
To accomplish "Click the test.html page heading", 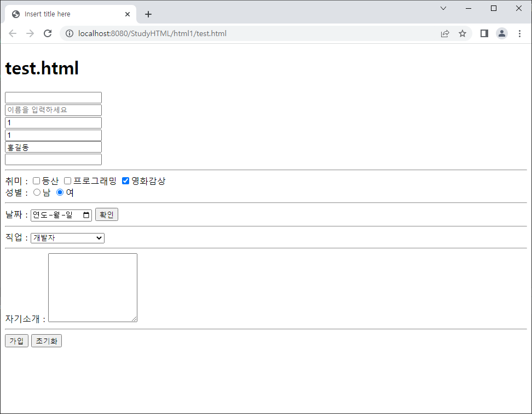I will pos(42,68).
